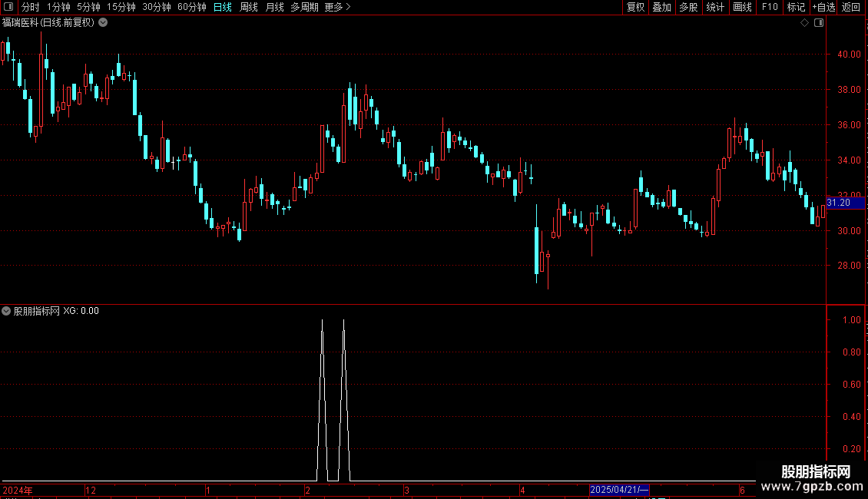Screen dimensions: 868x499
Task: Click the 2024年 label on time axis
Action: point(18,490)
